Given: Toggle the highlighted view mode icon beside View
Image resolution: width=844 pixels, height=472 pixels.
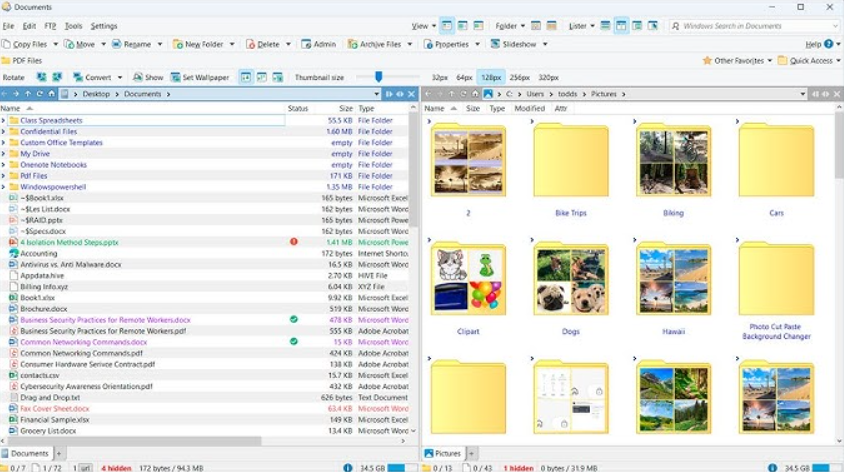Looking at the screenshot, I should [x=447, y=25].
